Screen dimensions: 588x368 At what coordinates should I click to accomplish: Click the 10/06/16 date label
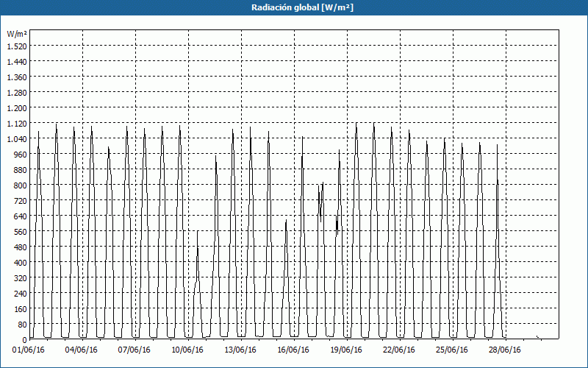[187, 350]
